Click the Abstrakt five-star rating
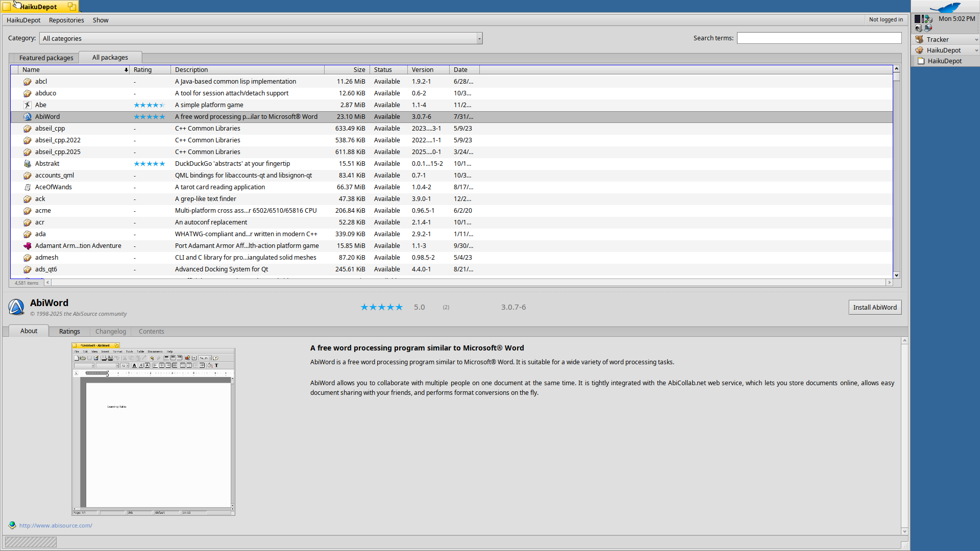The width and height of the screenshot is (980, 551). click(x=150, y=164)
